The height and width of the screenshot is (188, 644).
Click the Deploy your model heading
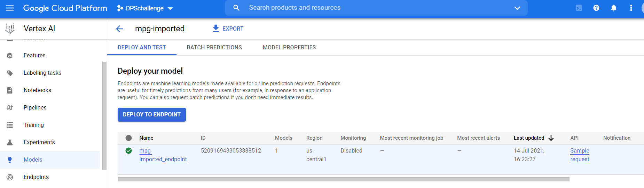point(150,71)
